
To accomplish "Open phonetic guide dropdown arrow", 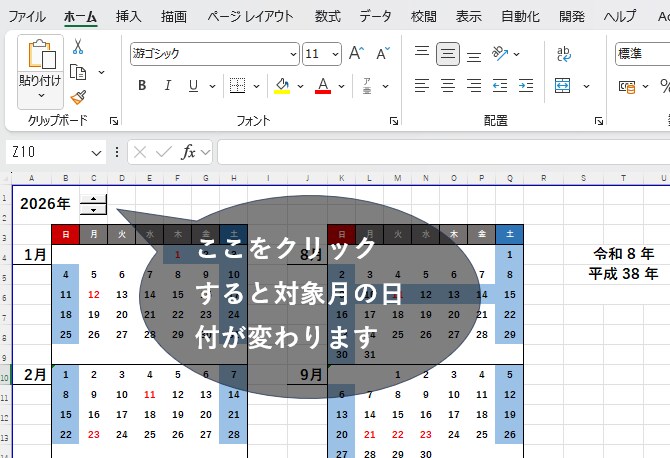I will 385,86.
